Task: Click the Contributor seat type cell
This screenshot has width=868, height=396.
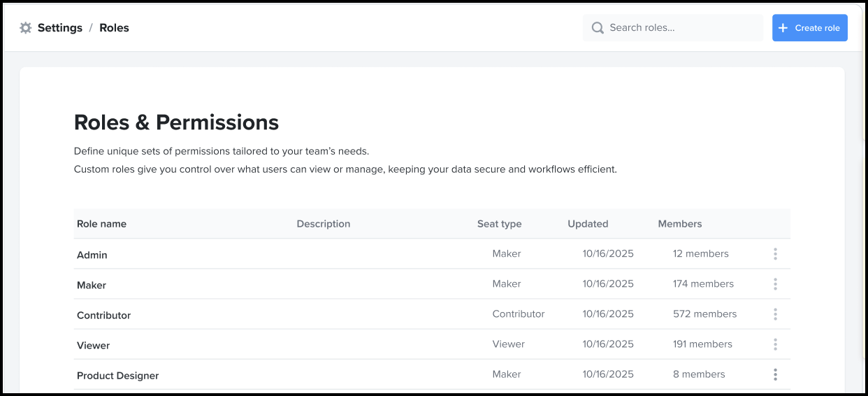Action: (519, 314)
